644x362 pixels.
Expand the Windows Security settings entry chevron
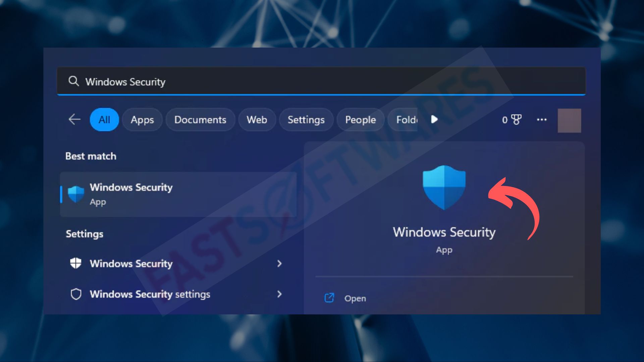click(279, 294)
